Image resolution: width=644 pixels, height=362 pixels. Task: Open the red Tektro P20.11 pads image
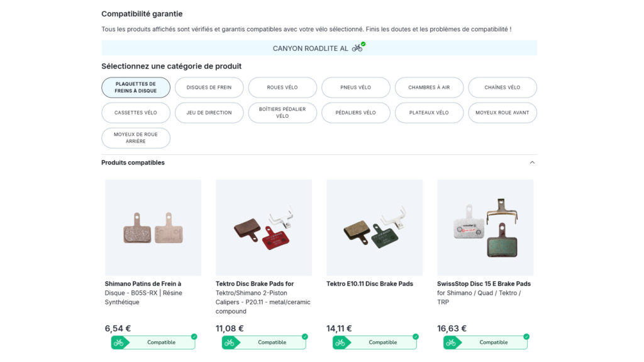tap(264, 227)
